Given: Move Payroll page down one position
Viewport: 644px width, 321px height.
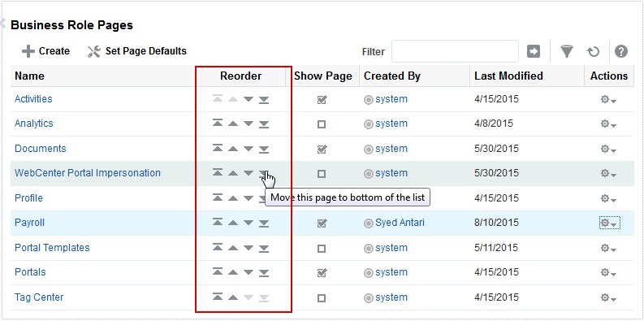Looking at the screenshot, I should (x=248, y=223).
